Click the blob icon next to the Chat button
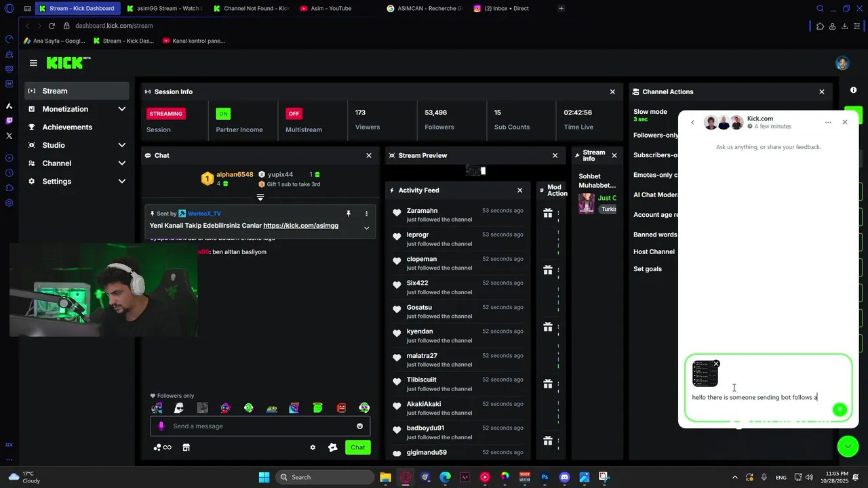Image resolution: width=868 pixels, height=488 pixels. tap(332, 447)
